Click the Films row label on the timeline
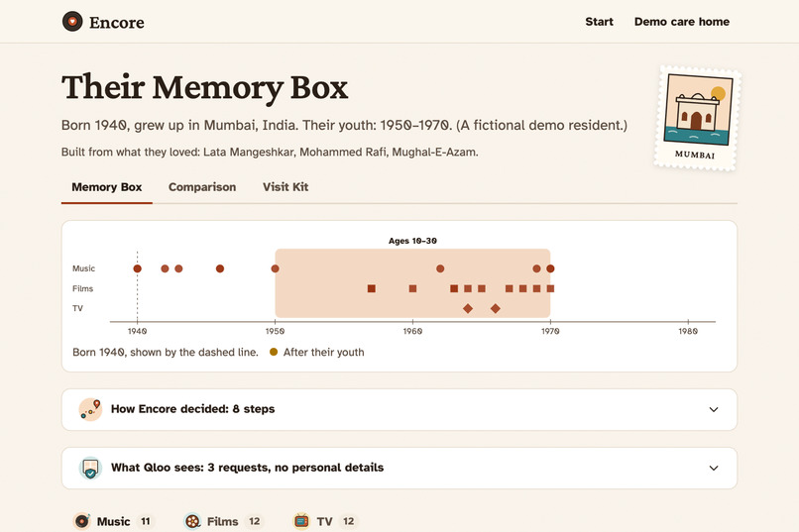The image size is (799, 532). pos(82,288)
